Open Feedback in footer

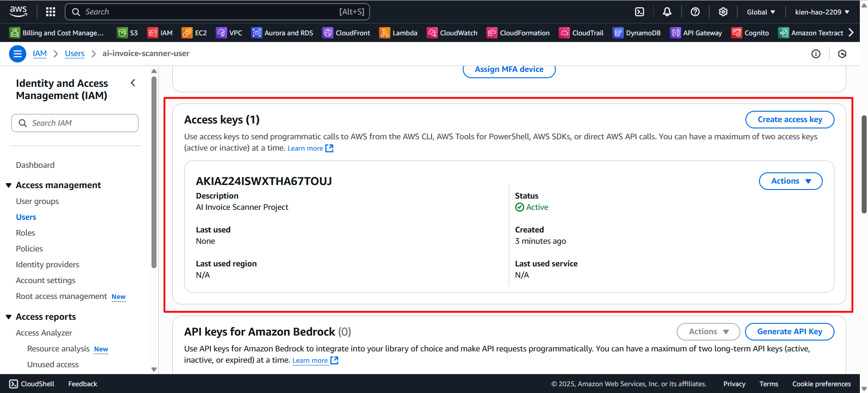83,384
